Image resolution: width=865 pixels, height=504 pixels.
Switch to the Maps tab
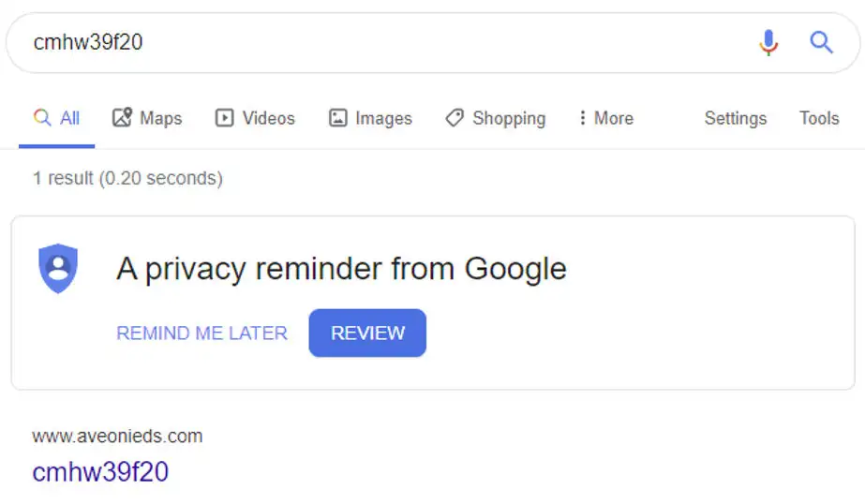tap(147, 118)
